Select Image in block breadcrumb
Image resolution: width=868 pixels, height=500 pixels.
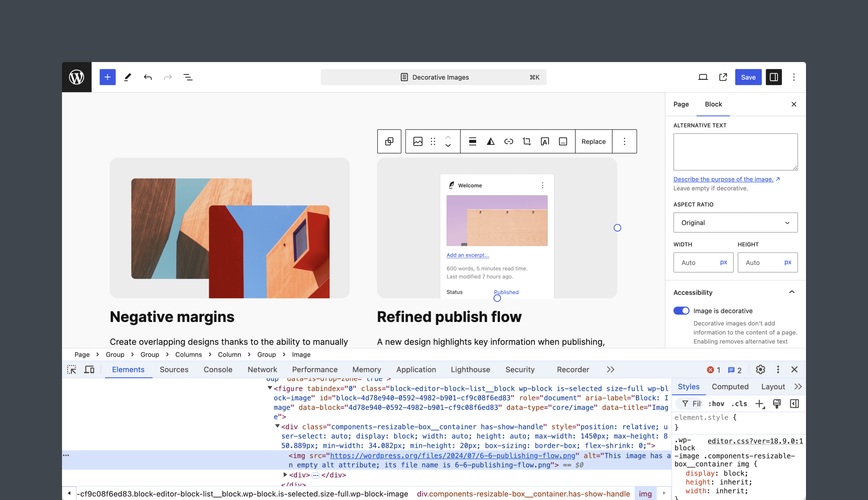(301, 355)
